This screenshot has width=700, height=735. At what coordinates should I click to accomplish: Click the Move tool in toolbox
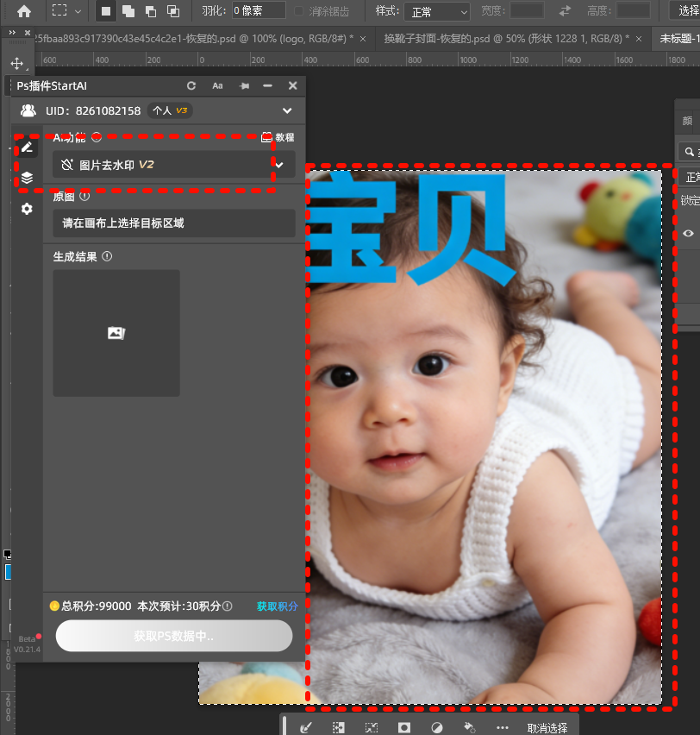[x=16, y=64]
